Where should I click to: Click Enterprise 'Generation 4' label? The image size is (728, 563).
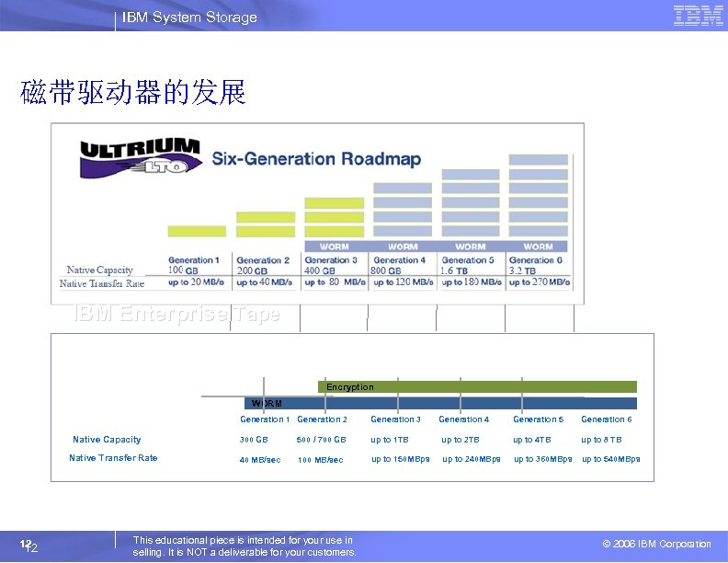[x=464, y=419]
